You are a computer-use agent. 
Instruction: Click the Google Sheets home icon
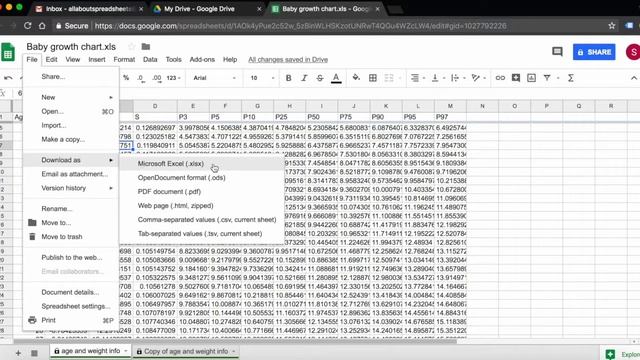click(x=8, y=52)
